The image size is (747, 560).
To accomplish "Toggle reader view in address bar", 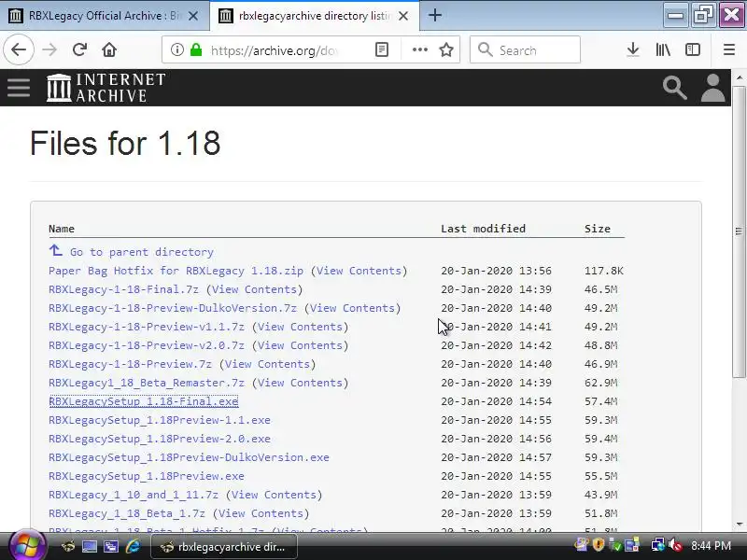I will coord(382,49).
